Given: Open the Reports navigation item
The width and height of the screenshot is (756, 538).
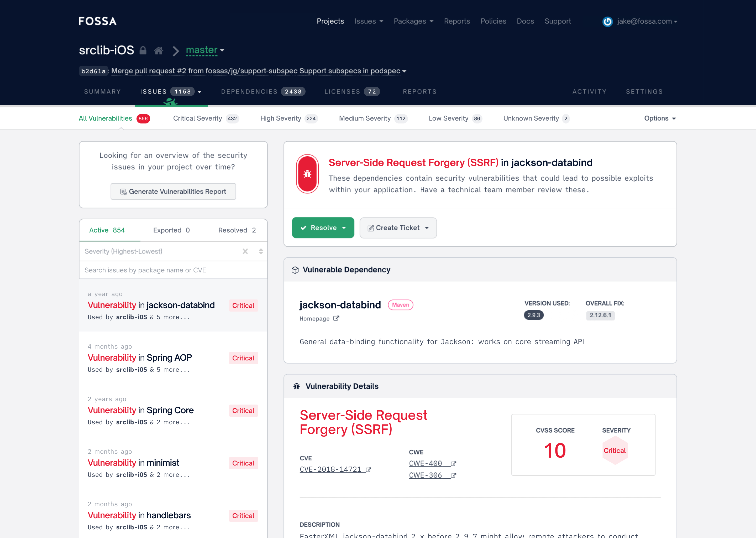Looking at the screenshot, I should click(457, 21).
